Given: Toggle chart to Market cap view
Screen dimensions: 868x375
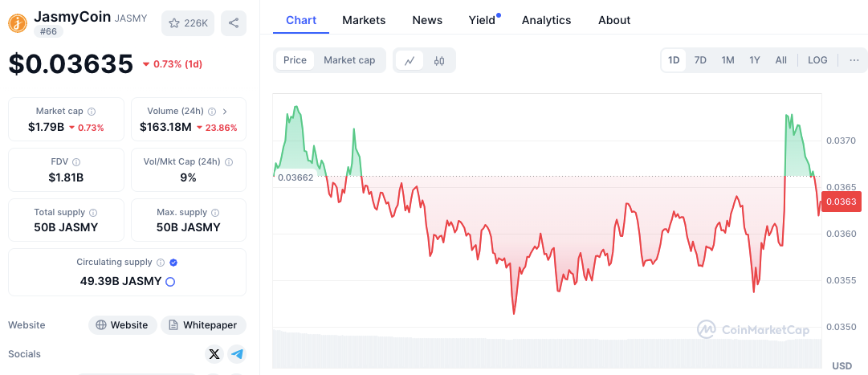Looking at the screenshot, I should click(x=349, y=60).
